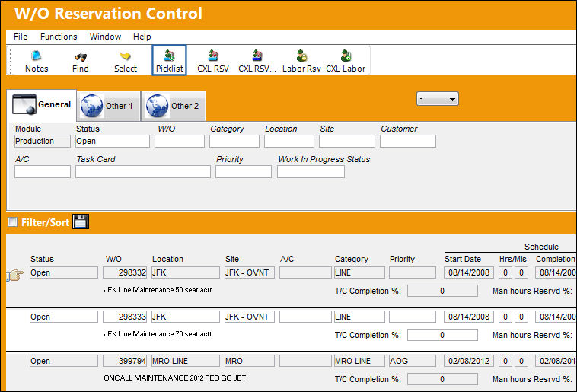This screenshot has width=577, height=392.
Task: Click the Customer input field
Action: tap(408, 142)
